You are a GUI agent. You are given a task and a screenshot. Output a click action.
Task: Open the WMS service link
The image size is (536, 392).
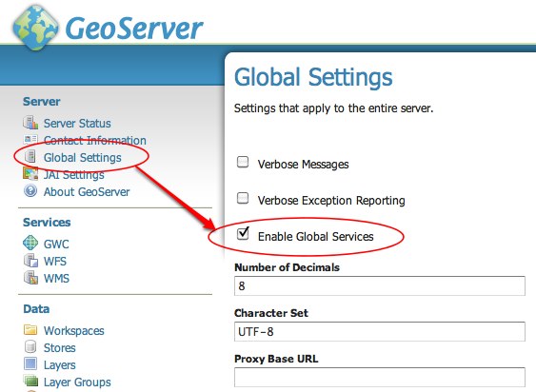coord(56,278)
